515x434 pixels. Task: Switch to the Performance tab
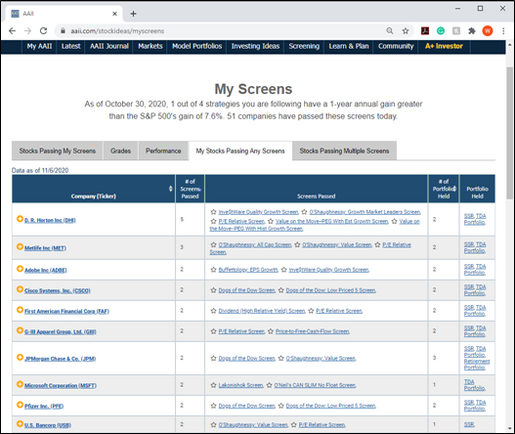coord(163,151)
